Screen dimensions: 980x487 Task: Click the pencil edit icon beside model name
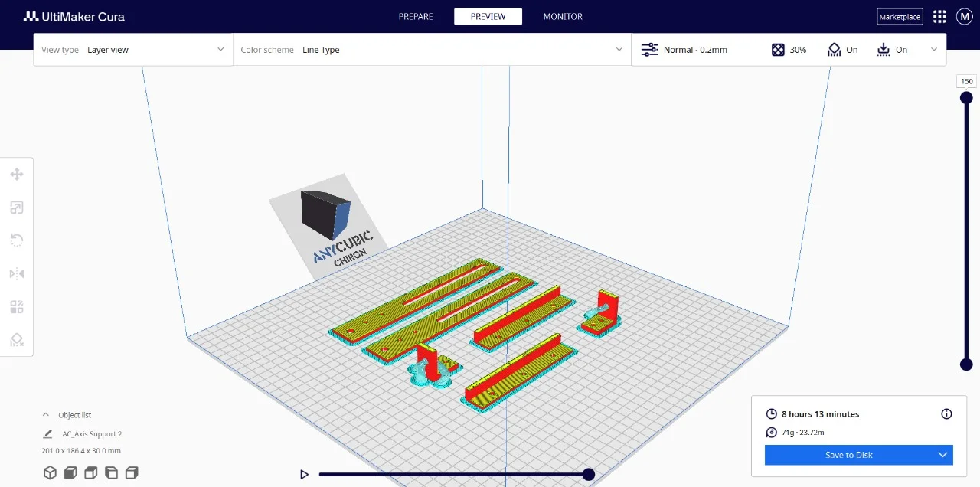[x=48, y=434]
